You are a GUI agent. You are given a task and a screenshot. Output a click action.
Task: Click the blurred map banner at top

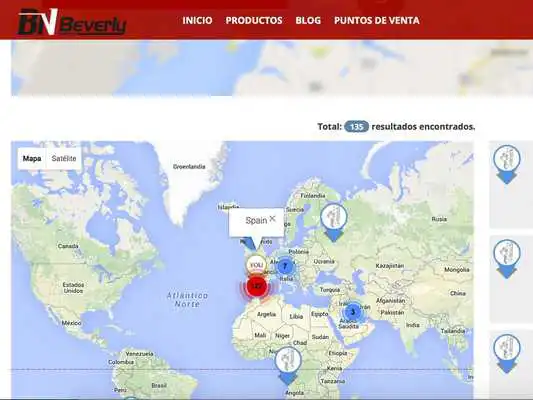(272, 68)
